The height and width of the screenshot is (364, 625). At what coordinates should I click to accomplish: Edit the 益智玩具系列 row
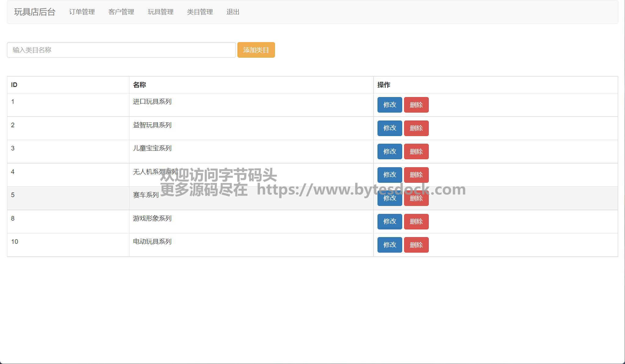pos(389,128)
